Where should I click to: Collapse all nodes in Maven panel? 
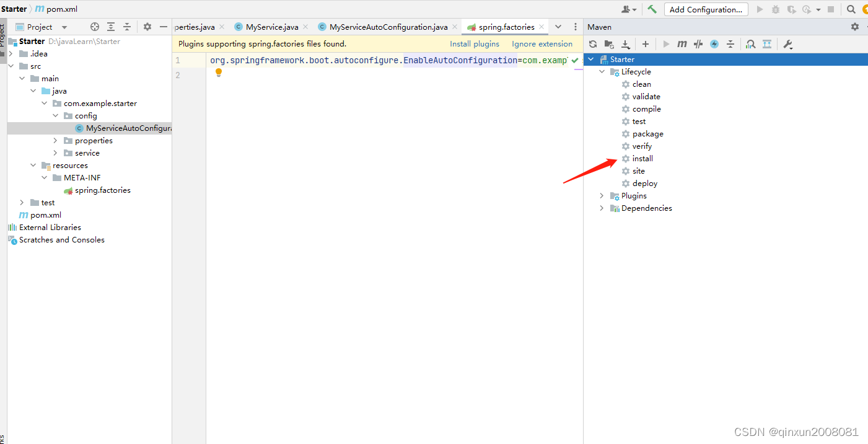(x=730, y=44)
